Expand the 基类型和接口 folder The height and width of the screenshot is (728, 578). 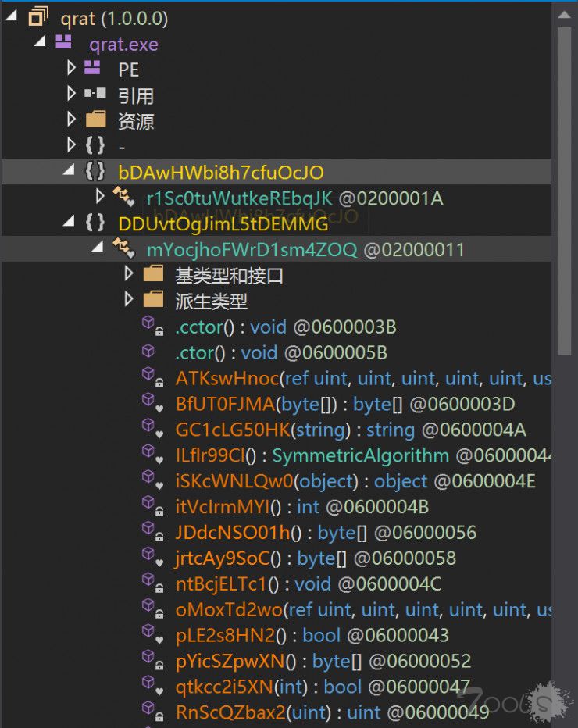click(x=129, y=275)
